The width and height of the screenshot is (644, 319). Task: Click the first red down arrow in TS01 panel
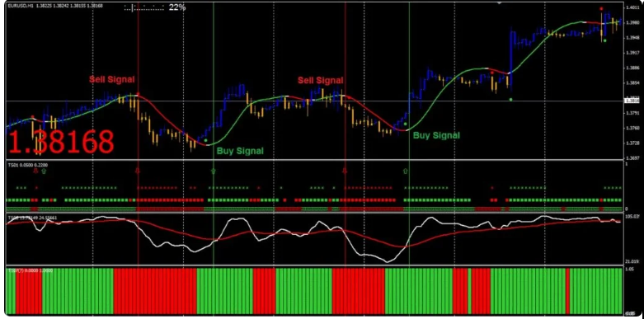click(35, 171)
